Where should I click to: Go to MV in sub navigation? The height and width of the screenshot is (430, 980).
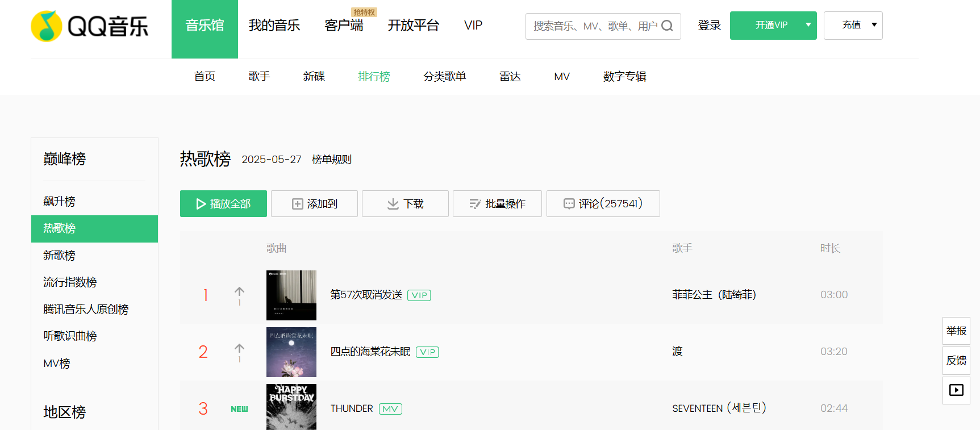point(562,77)
